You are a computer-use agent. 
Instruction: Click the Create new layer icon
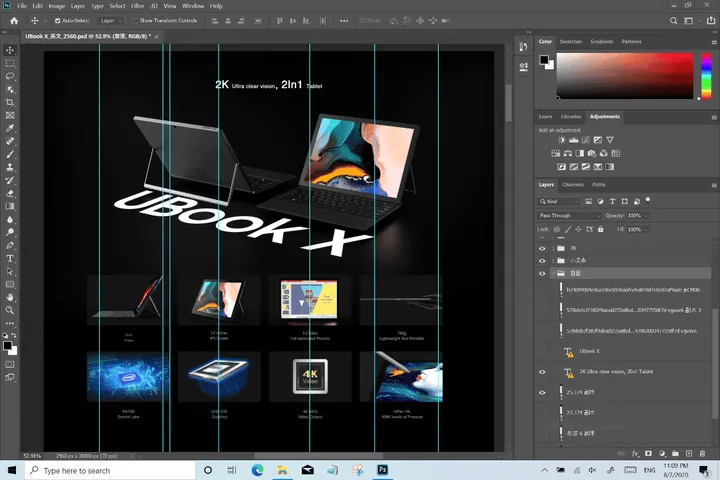click(689, 453)
